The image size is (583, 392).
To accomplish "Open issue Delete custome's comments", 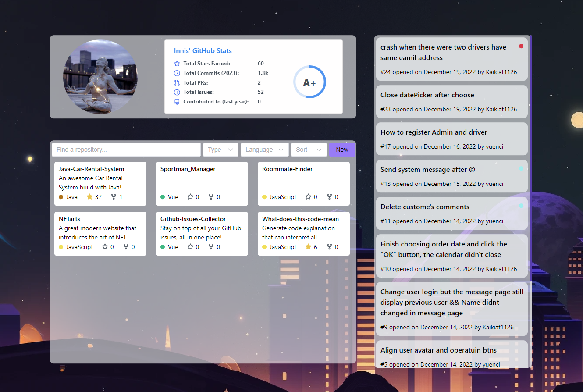I will click(452, 214).
